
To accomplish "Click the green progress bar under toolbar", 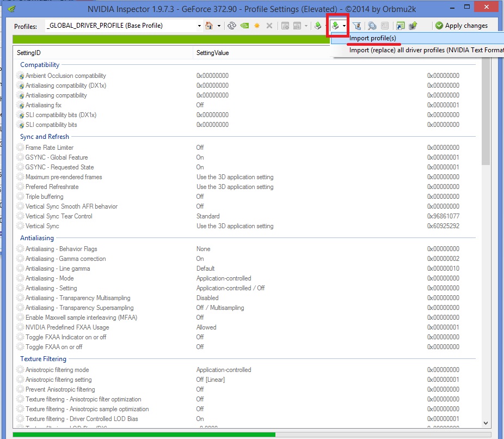I will [171, 39].
